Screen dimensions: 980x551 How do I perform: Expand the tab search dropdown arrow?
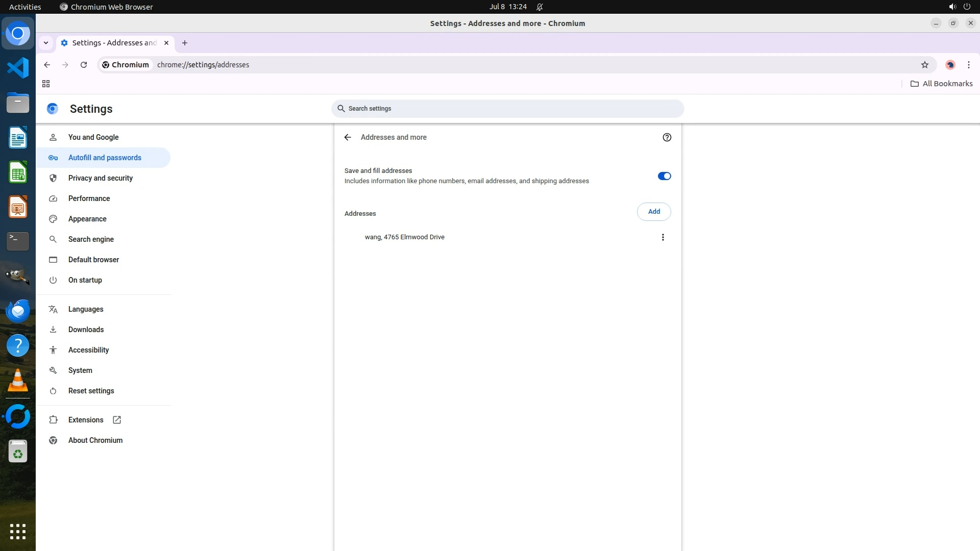tap(46, 43)
